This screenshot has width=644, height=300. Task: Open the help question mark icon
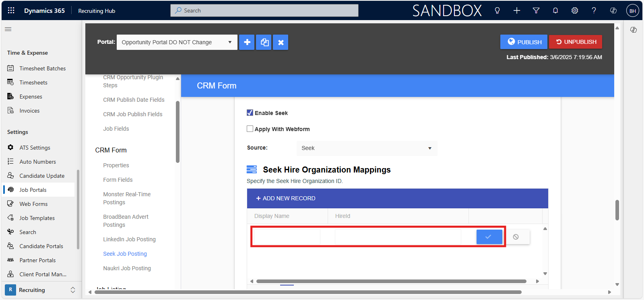[x=594, y=11]
